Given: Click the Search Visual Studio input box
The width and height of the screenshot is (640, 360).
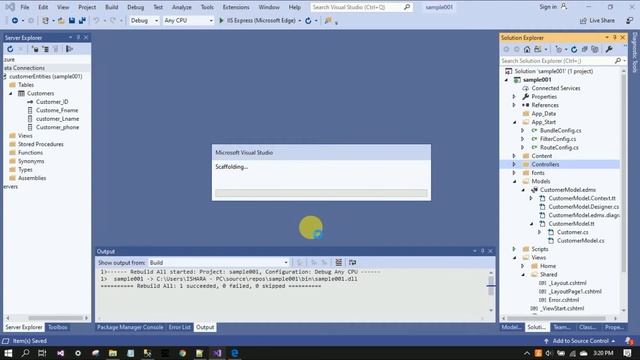Looking at the screenshot, I should 361,7.
